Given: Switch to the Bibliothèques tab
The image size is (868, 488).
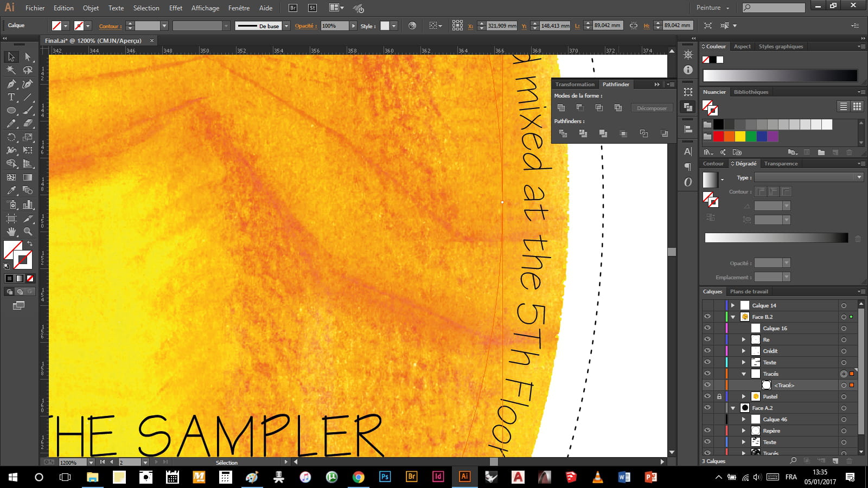Looking at the screenshot, I should [751, 92].
